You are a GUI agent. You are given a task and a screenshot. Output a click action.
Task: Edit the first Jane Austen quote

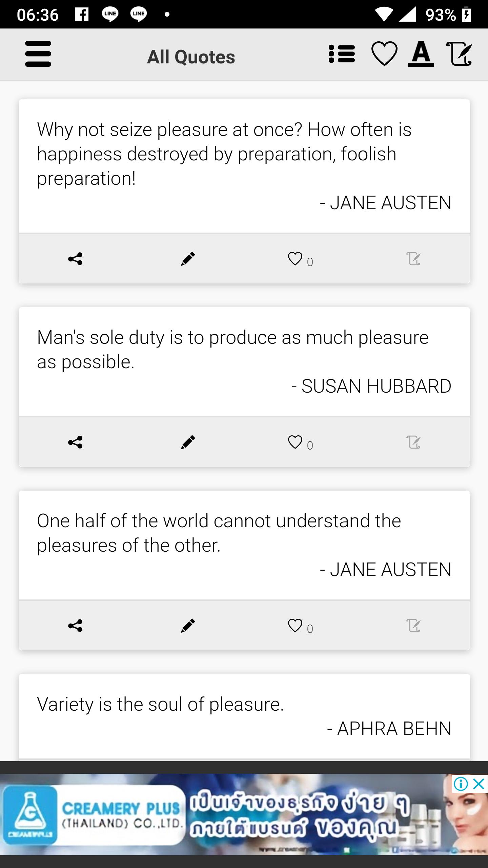tap(188, 259)
